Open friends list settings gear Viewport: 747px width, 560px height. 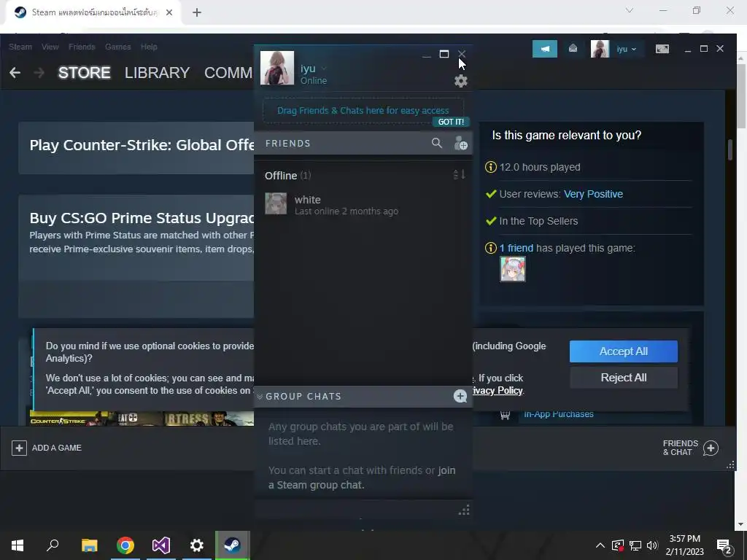[x=461, y=81]
